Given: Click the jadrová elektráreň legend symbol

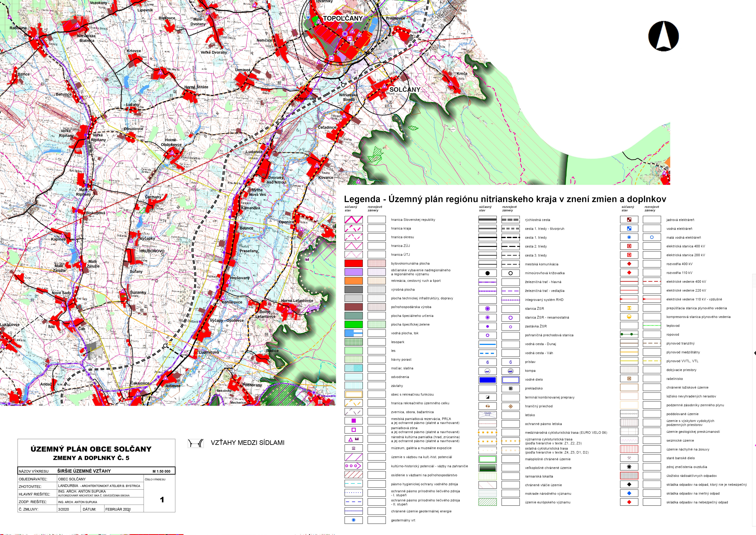Looking at the screenshot, I should click(629, 220).
